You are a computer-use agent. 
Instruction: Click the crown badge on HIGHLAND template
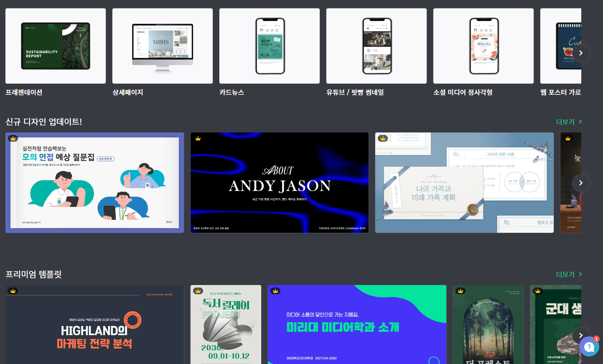[13, 291]
